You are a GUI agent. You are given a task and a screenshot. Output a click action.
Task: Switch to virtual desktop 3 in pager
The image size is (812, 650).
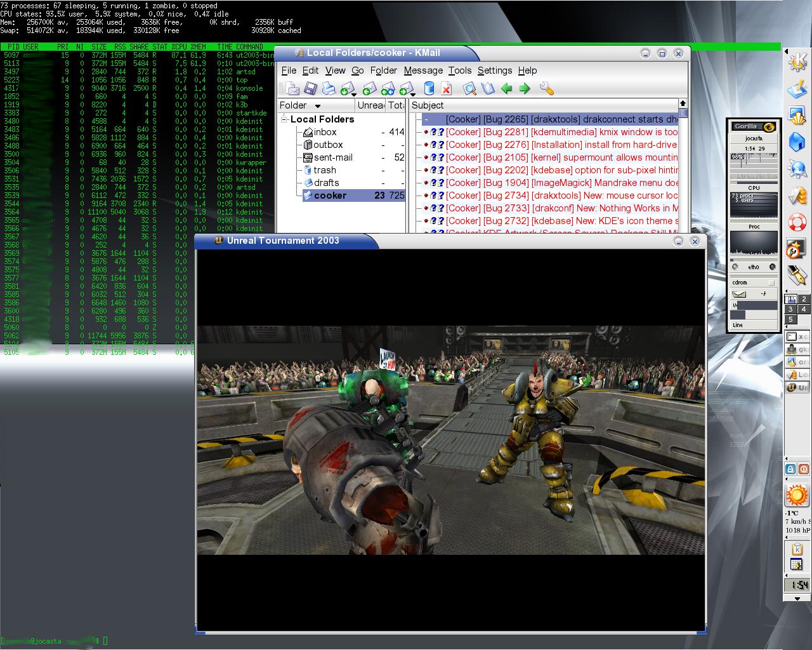tap(790, 309)
